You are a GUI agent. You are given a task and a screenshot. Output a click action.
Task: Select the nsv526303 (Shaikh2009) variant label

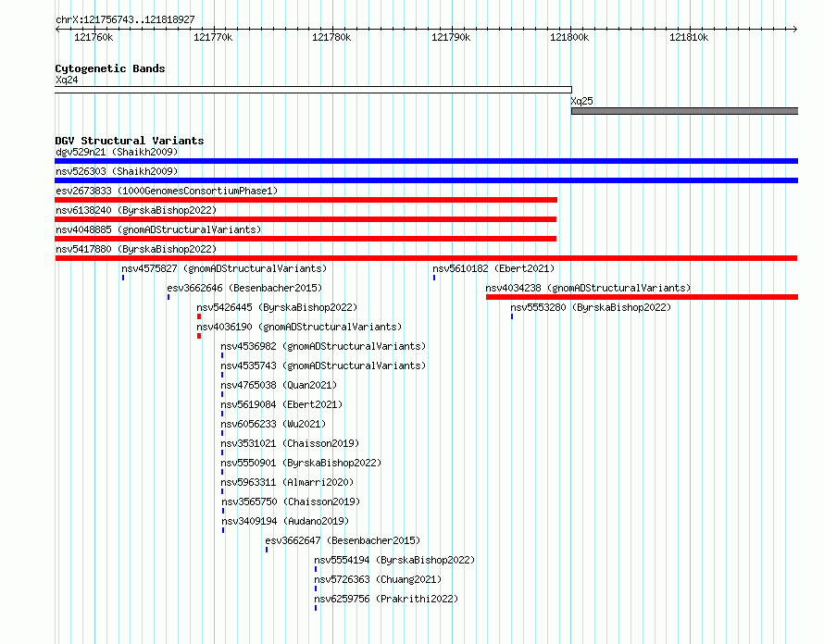[117, 171]
